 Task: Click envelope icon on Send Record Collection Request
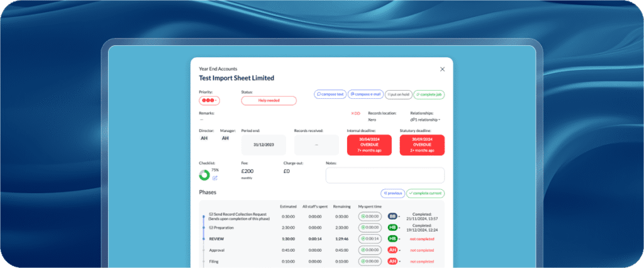tap(211, 215)
